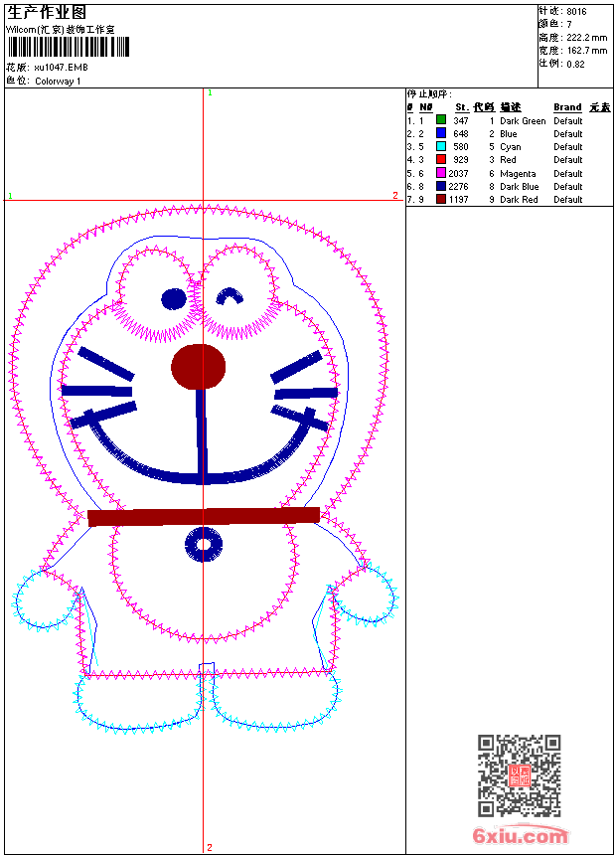Click Default brand in the Dark Green row
This screenshot has height=855, width=616.
click(568, 121)
